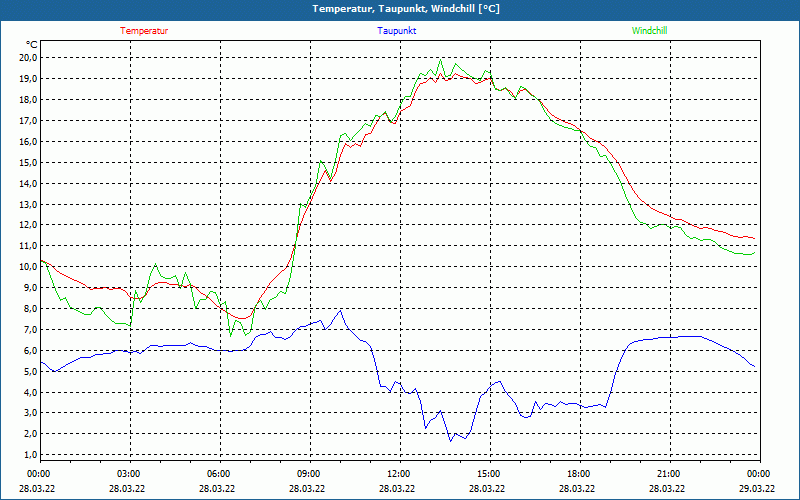Click the '6,0' y-axis value

(x=30, y=351)
